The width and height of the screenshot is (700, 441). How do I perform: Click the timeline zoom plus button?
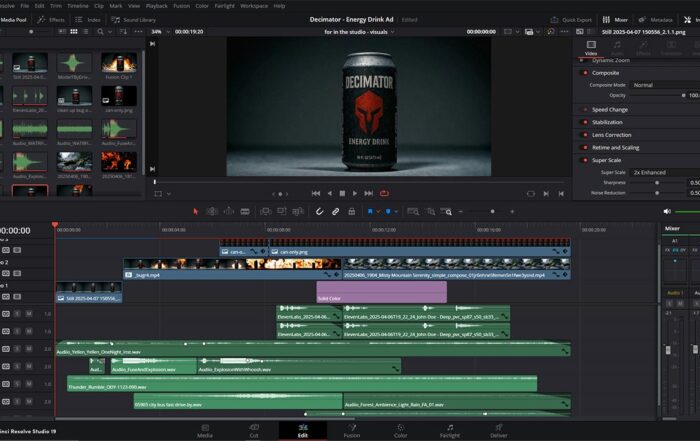pos(512,212)
